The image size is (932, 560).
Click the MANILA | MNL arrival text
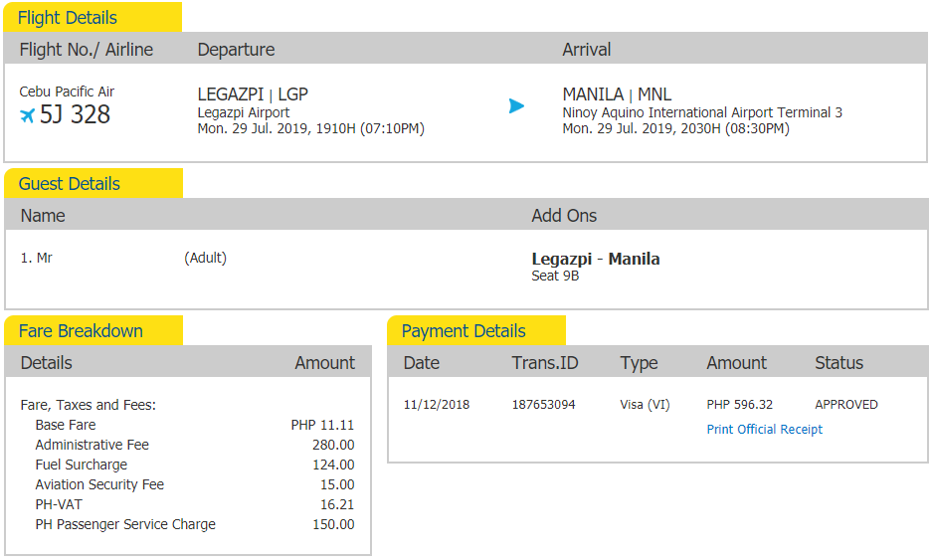pos(617,94)
